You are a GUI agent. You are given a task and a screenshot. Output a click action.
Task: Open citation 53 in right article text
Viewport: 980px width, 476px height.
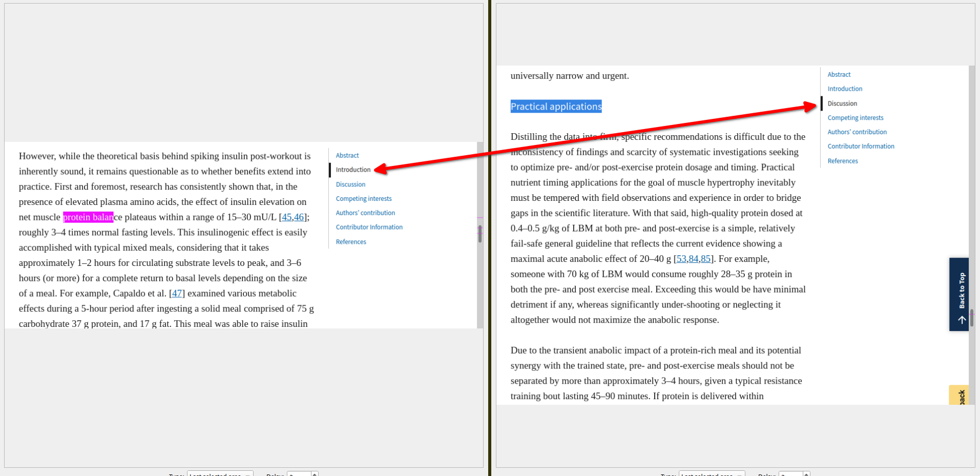(x=681, y=259)
